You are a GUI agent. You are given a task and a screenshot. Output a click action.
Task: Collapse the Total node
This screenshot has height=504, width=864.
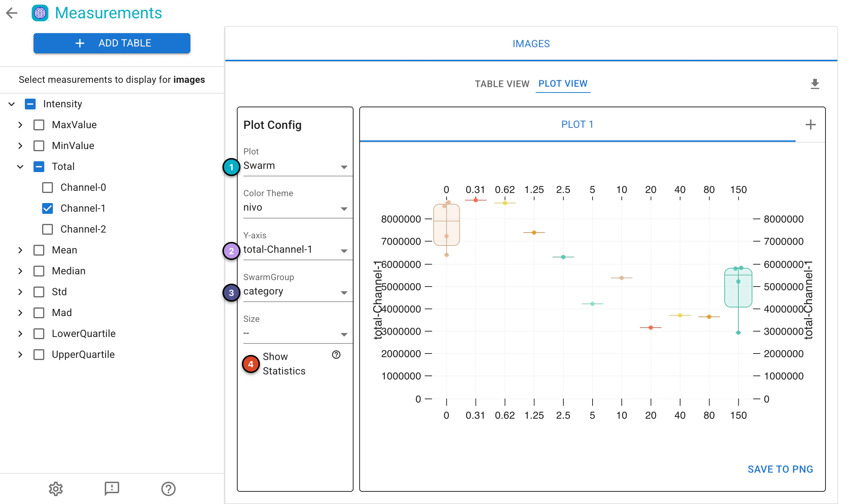[x=20, y=167]
